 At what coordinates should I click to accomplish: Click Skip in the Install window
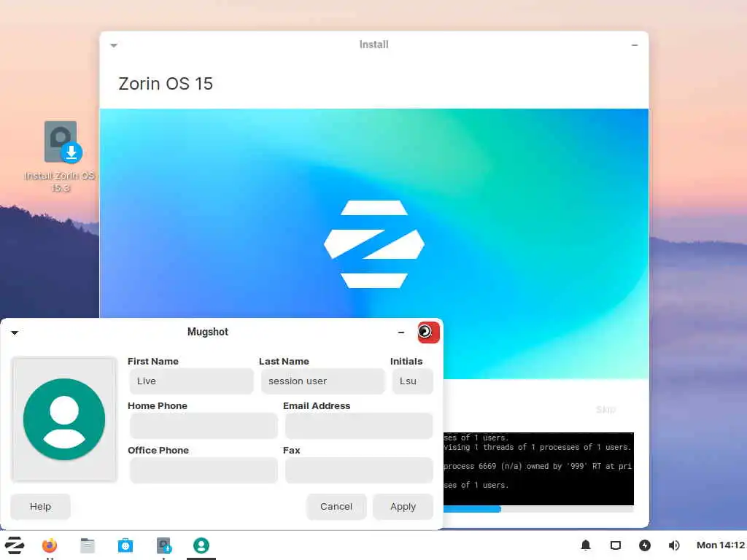[605, 410]
